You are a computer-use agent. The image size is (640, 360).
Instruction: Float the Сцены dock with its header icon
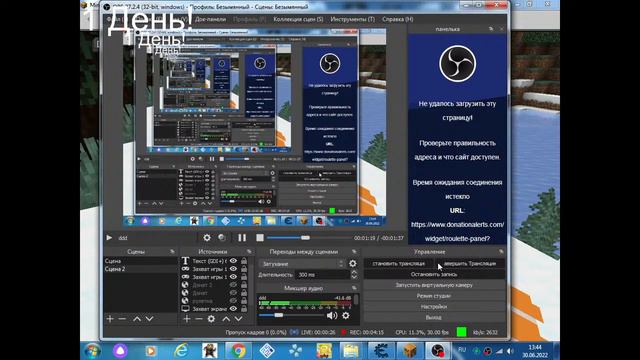(x=172, y=251)
